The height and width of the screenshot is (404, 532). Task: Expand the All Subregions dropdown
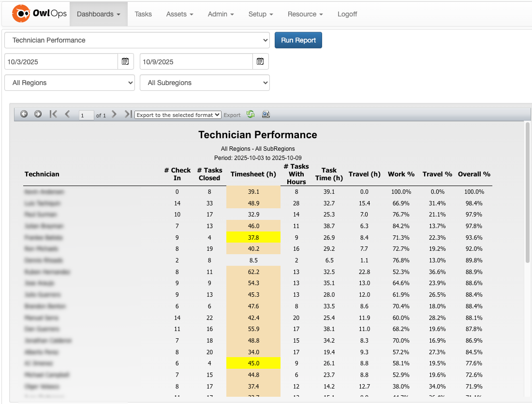coord(205,83)
